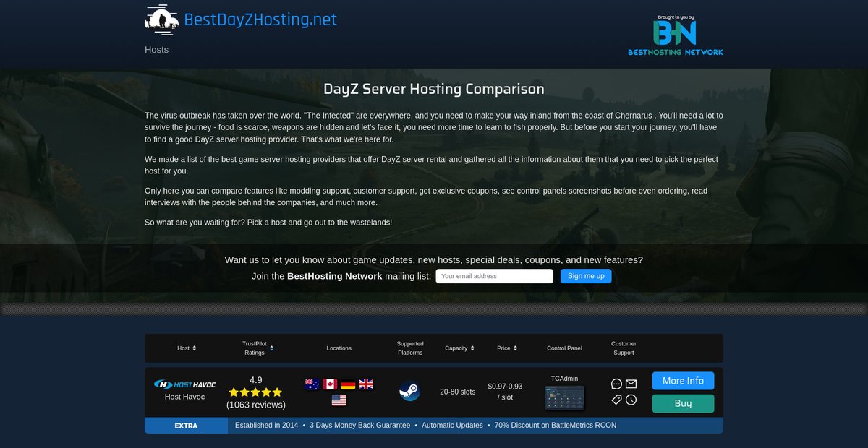868x448 pixels.
Task: Click the BestHosting Network logo
Action: [676, 36]
